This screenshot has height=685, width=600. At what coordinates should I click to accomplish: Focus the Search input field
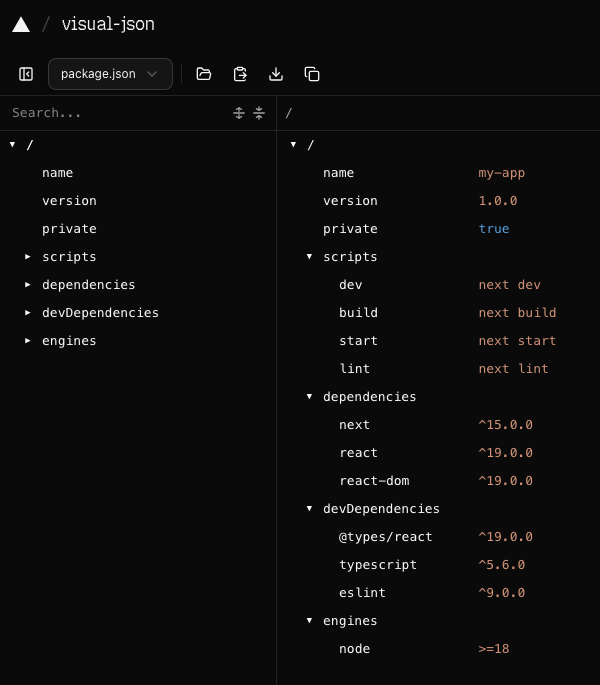pos(118,113)
